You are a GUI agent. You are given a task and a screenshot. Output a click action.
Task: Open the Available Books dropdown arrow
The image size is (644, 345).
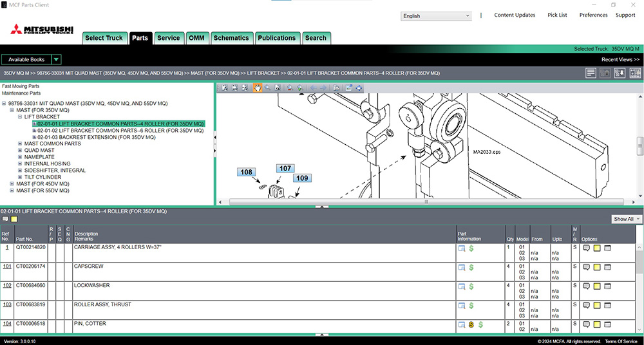click(57, 60)
